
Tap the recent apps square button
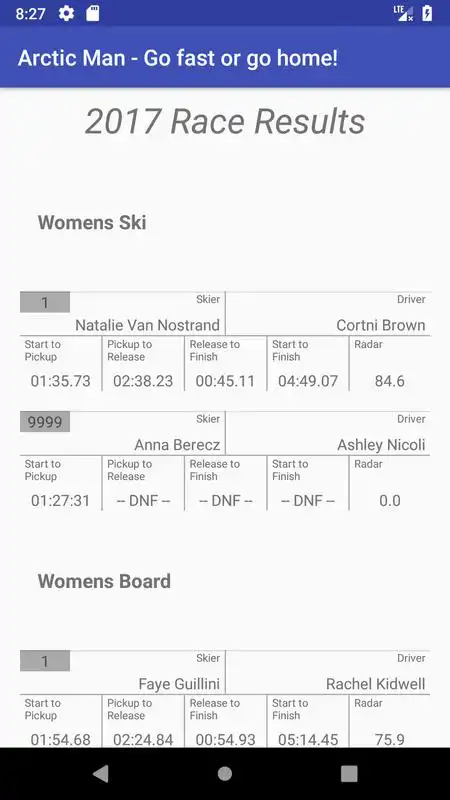tap(349, 774)
